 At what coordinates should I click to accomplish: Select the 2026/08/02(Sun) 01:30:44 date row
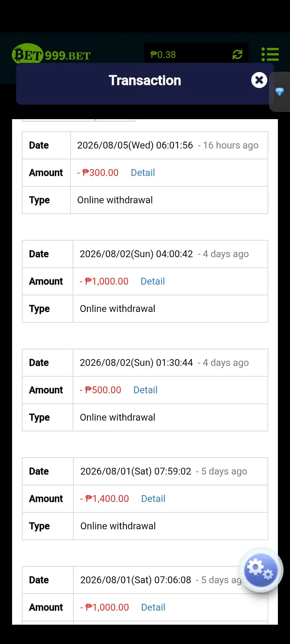coord(145,363)
